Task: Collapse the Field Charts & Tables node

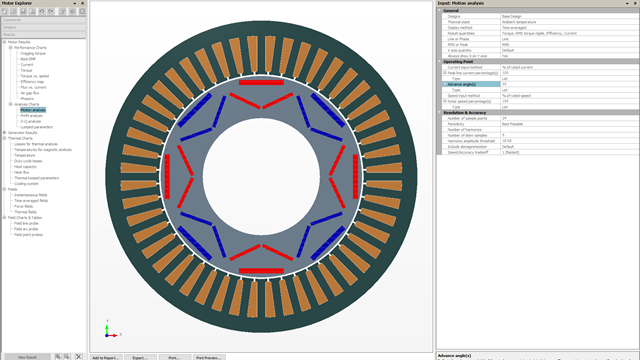Action: point(4,218)
